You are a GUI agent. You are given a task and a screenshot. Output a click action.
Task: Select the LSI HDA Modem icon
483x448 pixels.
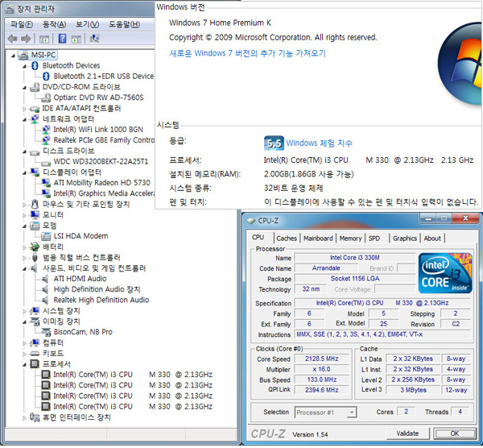click(46, 236)
